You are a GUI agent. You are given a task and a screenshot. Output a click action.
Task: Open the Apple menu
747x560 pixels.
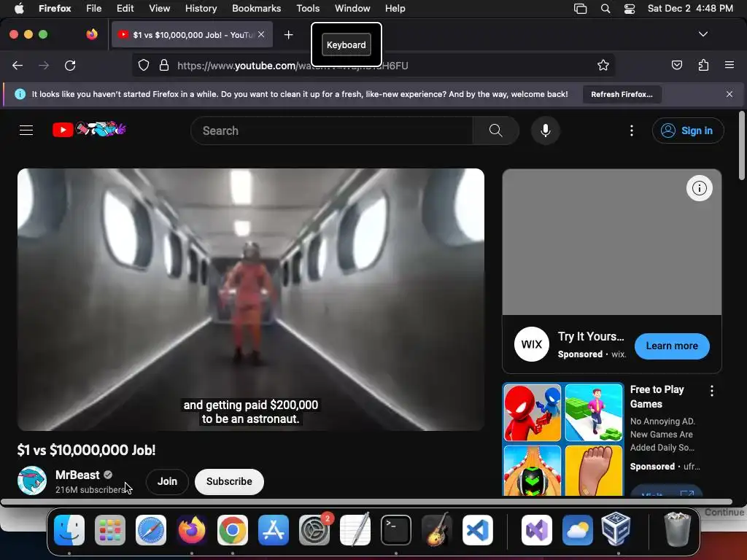[19, 8]
